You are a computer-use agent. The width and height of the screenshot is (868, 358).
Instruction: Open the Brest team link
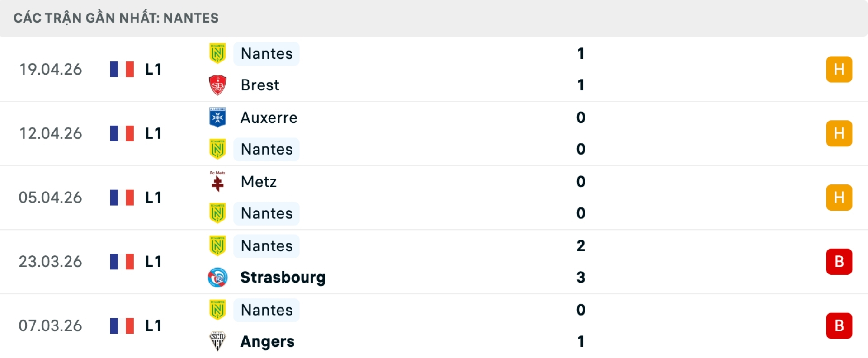point(260,85)
